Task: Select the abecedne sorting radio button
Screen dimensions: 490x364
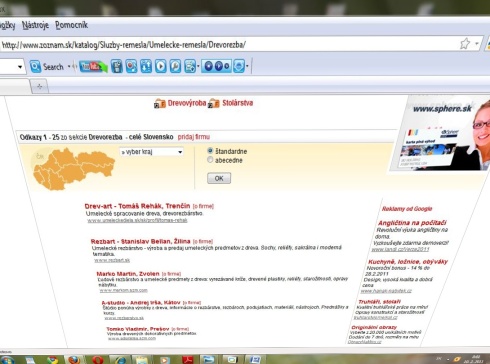Action: pyautogui.click(x=210, y=160)
